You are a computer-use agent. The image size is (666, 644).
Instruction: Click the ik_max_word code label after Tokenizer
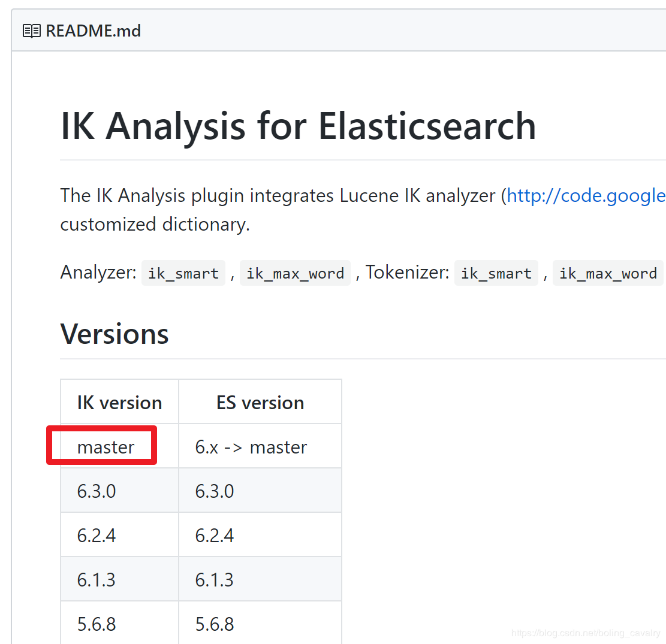click(x=608, y=273)
